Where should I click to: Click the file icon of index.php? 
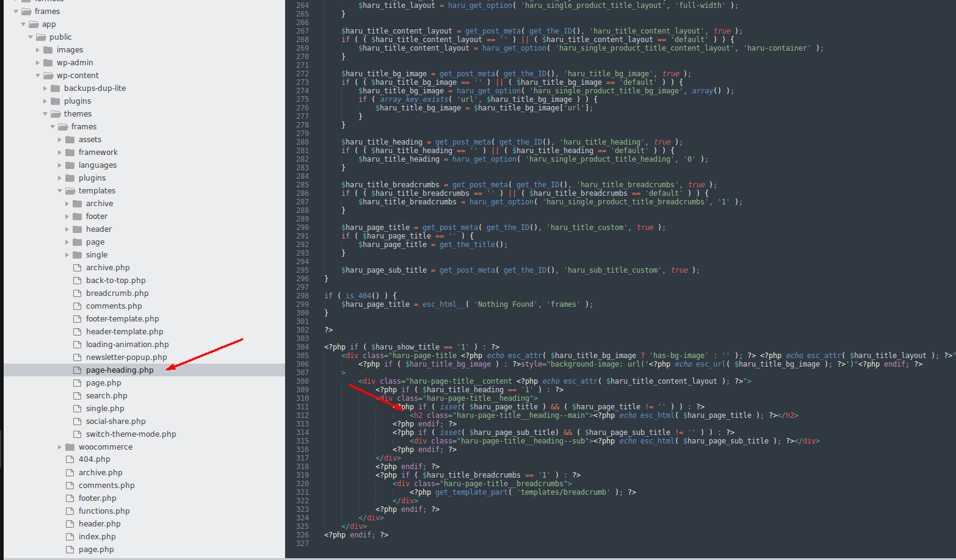pos(70,537)
